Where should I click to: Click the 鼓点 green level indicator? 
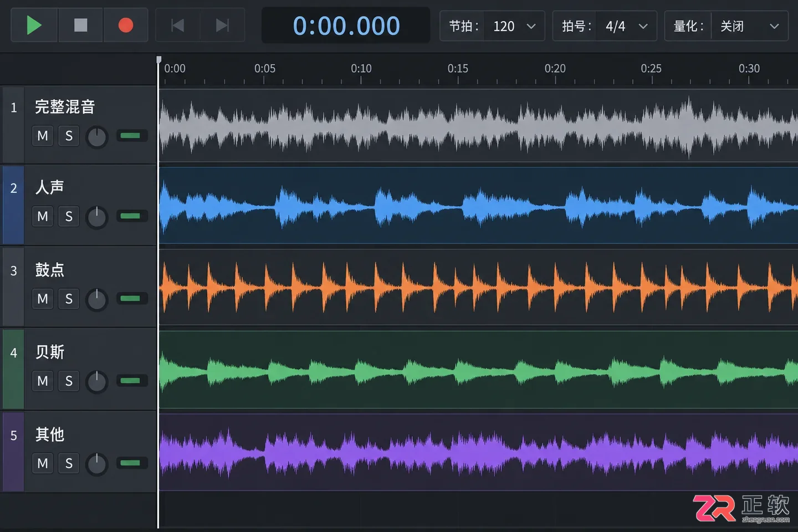[x=132, y=299]
